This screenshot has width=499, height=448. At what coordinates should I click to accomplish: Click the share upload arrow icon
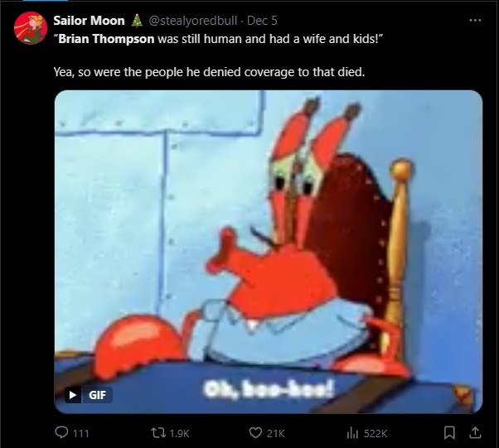point(475,433)
